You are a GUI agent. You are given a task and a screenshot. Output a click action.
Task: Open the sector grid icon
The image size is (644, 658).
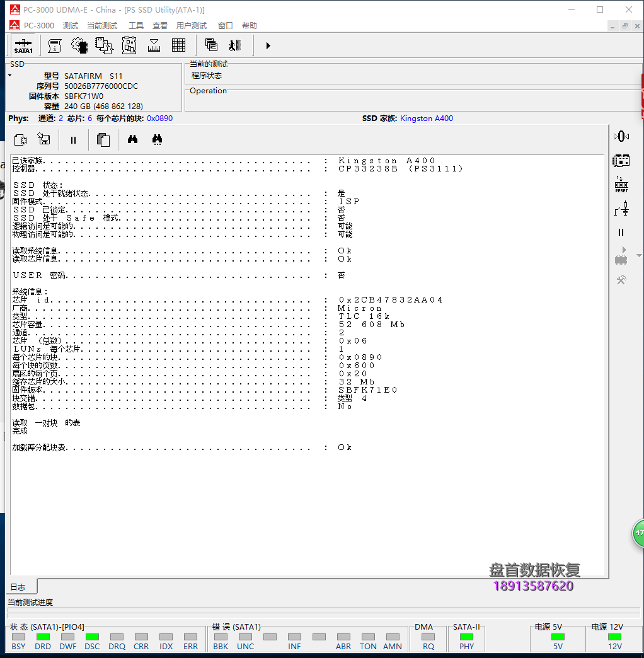(x=179, y=45)
